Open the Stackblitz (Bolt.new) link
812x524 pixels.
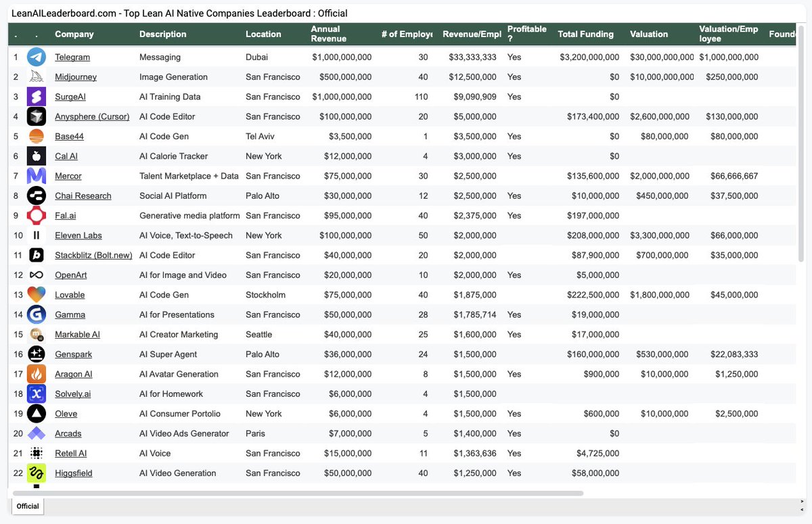point(93,256)
